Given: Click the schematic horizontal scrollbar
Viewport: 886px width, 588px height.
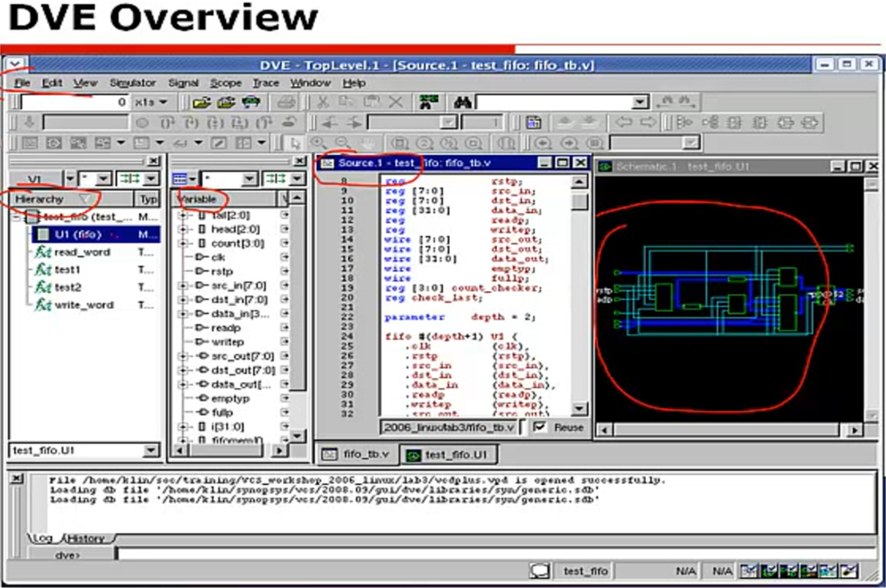Looking at the screenshot, I should pyautogui.click(x=730, y=430).
